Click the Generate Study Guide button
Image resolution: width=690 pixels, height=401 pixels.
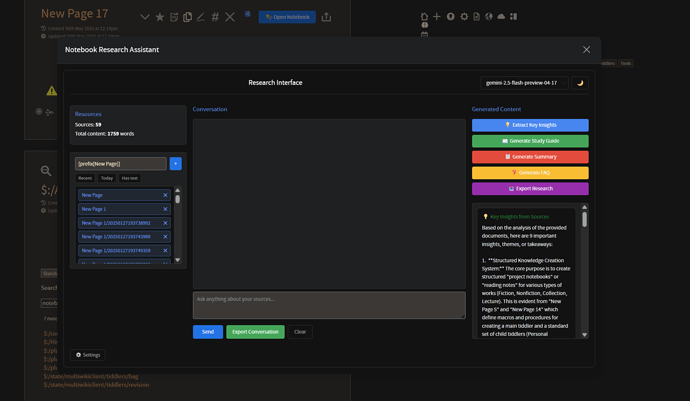coord(530,141)
